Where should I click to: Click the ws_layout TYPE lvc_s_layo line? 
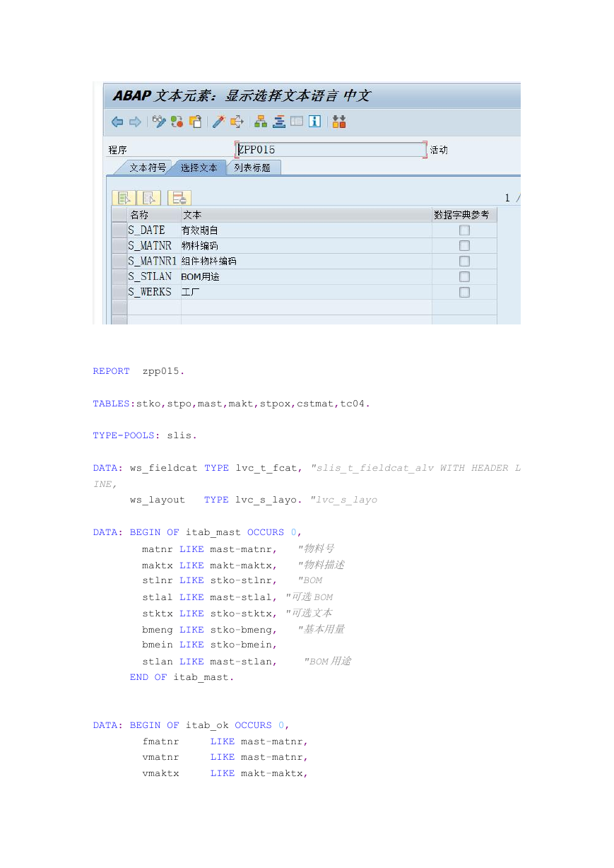(254, 500)
